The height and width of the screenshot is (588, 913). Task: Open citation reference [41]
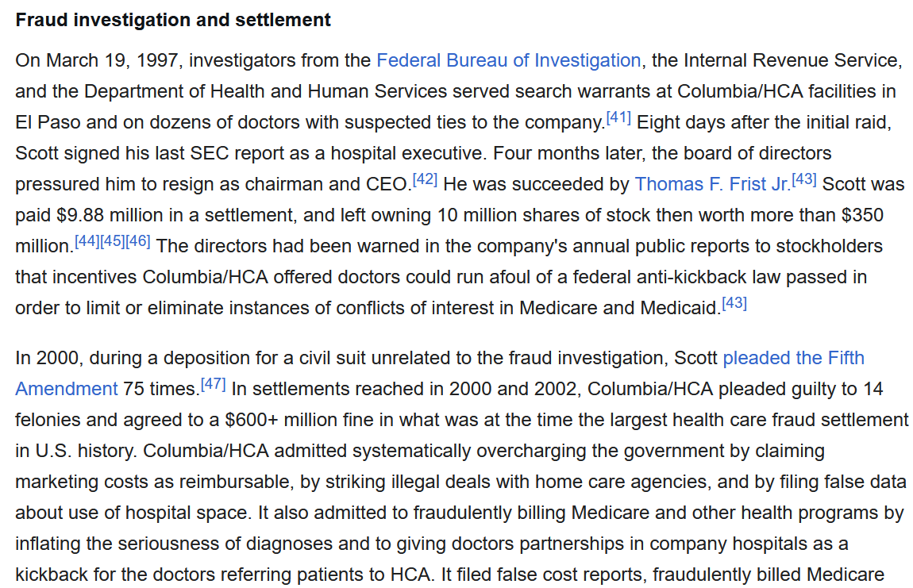(618, 117)
